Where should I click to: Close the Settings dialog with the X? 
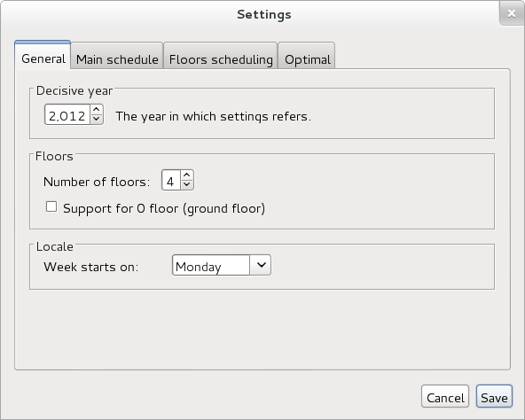click(512, 13)
